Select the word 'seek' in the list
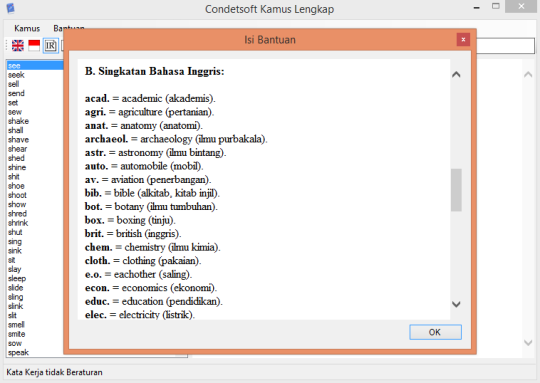The height and width of the screenshot is (383, 540). point(16,75)
